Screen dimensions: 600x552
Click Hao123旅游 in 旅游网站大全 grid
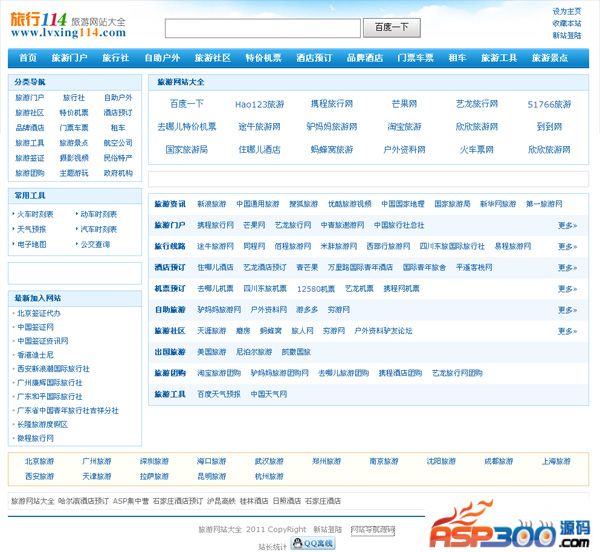[259, 104]
